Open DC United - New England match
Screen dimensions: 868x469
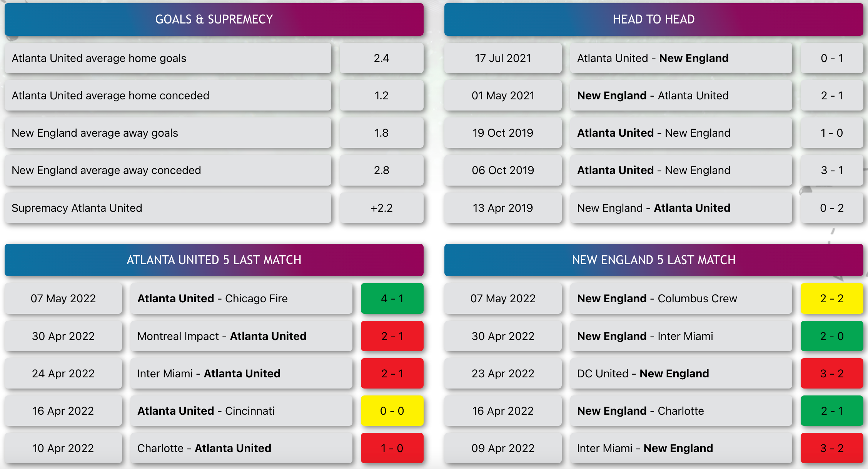pyautogui.click(x=681, y=374)
